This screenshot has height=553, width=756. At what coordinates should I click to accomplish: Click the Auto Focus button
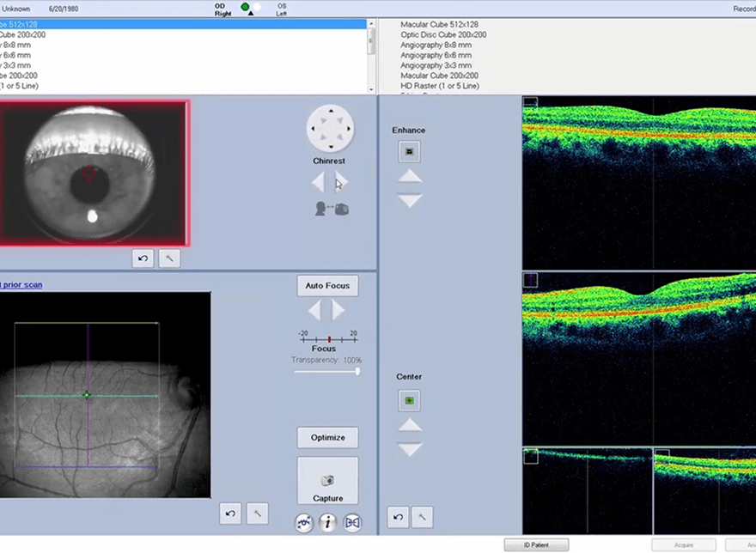pyautogui.click(x=327, y=285)
